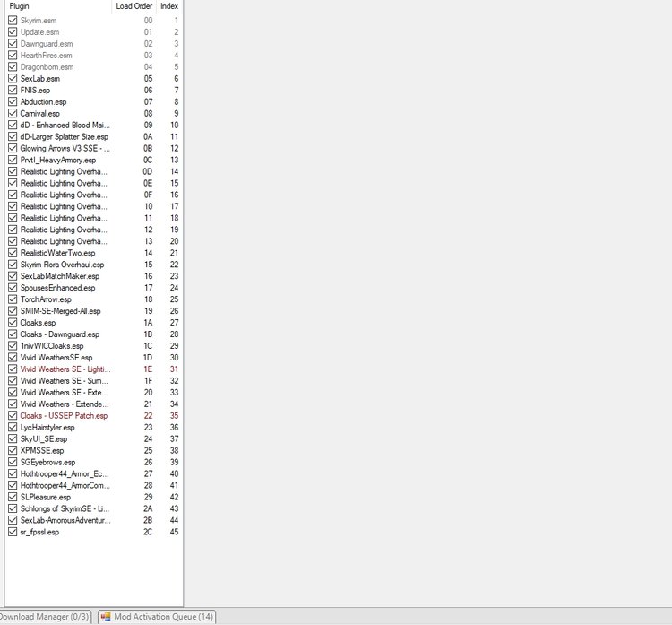Click load order value 0A
The image size is (672, 625).
(148, 137)
